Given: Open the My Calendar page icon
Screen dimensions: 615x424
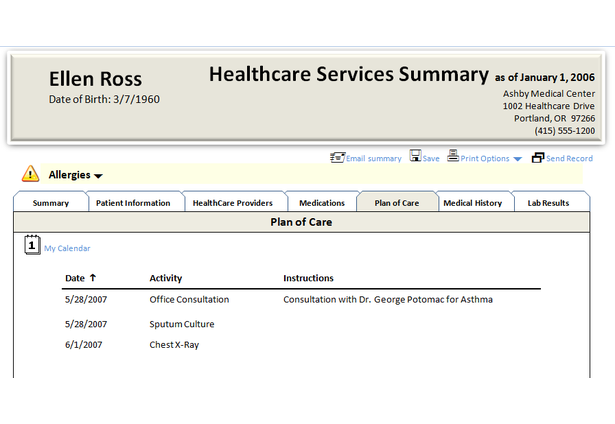Looking at the screenshot, I should pos(32,245).
